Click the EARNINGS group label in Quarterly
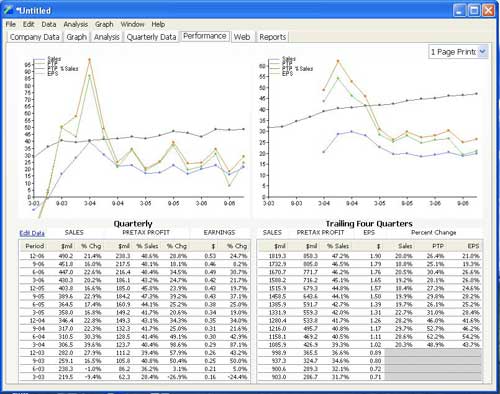500x394 pixels. point(219,233)
